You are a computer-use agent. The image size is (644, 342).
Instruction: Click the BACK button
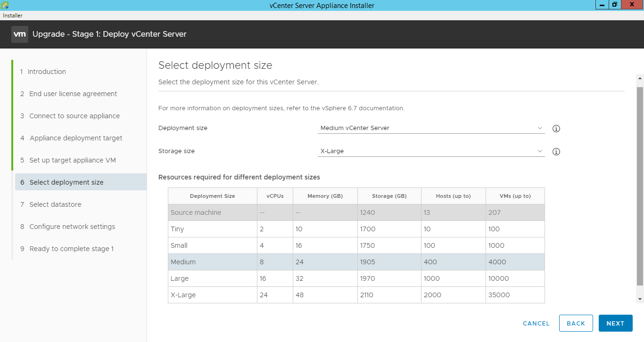(576, 323)
